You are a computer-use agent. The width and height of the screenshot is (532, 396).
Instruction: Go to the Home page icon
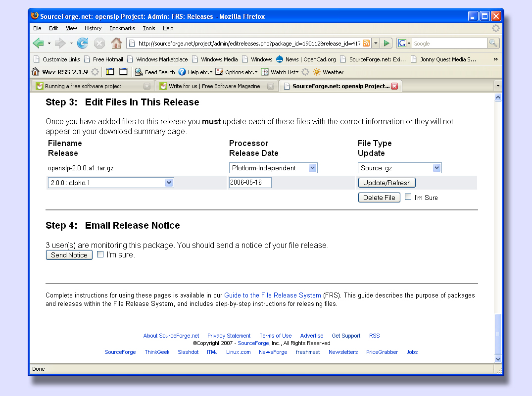point(116,43)
